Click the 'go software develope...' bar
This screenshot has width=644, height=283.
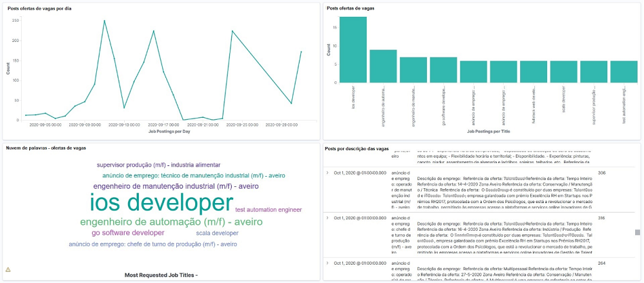point(443,70)
